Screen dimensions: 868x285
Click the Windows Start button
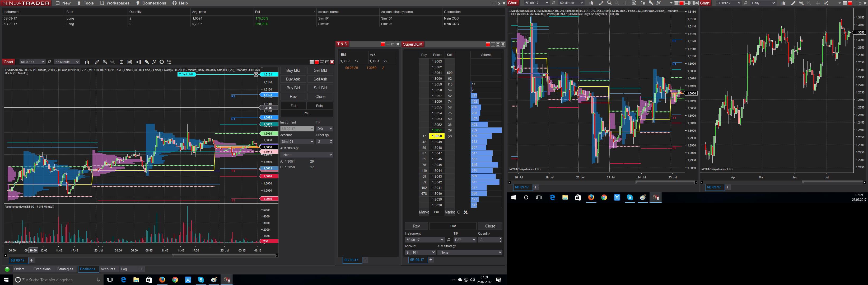(x=6, y=280)
